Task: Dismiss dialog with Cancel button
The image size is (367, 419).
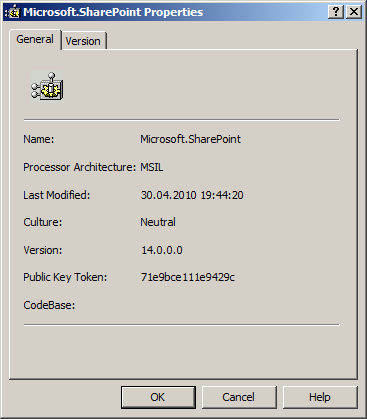Action: (239, 397)
